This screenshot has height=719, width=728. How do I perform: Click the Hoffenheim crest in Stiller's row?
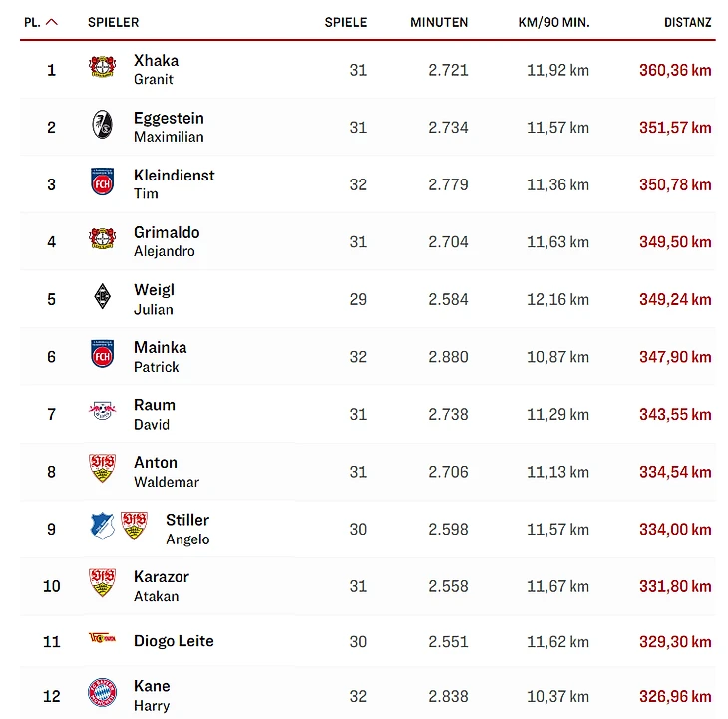(x=103, y=528)
